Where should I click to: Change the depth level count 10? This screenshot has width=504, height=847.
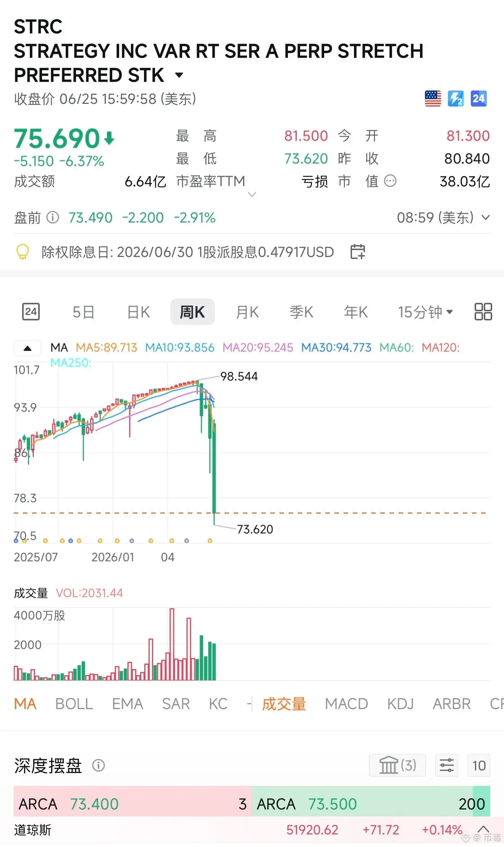point(479,765)
